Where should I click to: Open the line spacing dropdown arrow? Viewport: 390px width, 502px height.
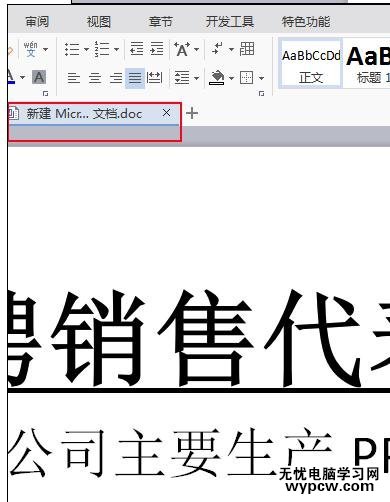(x=197, y=78)
